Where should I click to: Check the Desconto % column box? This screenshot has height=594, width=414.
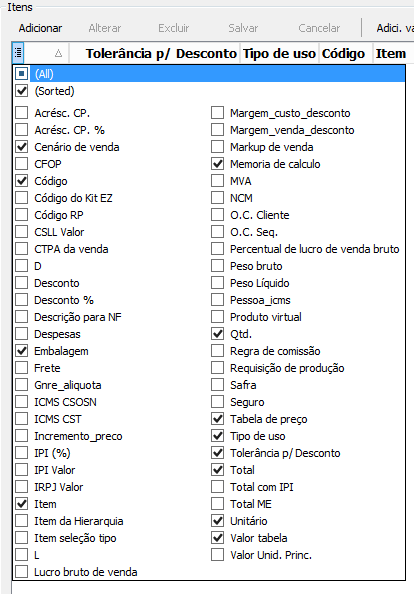[22, 300]
